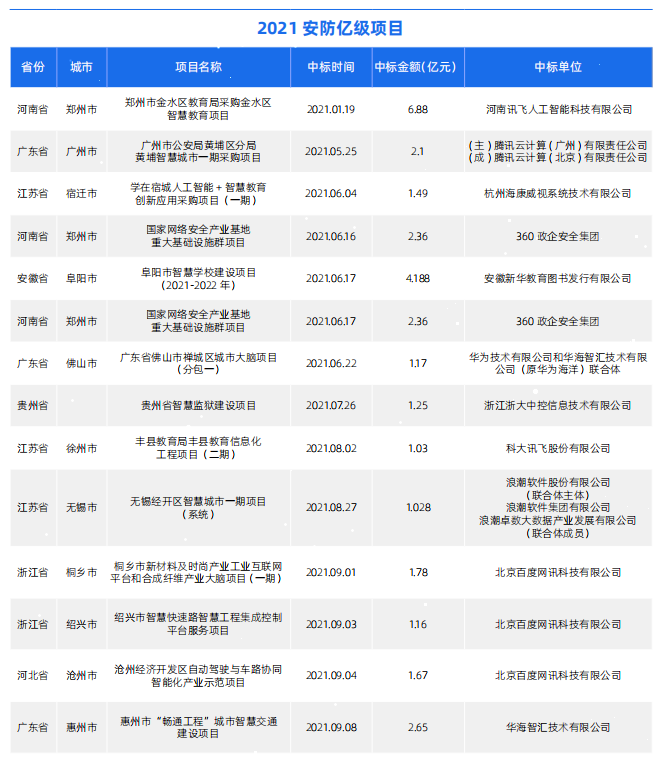Click winner '安徽新华教育图书发行有限公司'
The width and height of the screenshot is (671, 767).
click(558, 278)
